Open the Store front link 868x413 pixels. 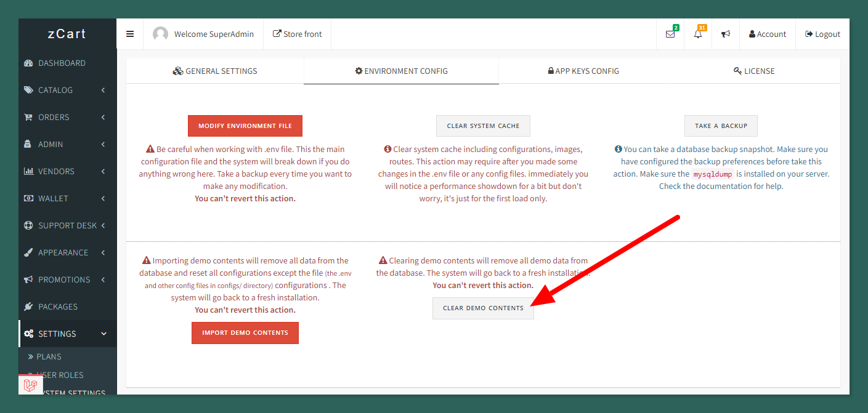(297, 34)
